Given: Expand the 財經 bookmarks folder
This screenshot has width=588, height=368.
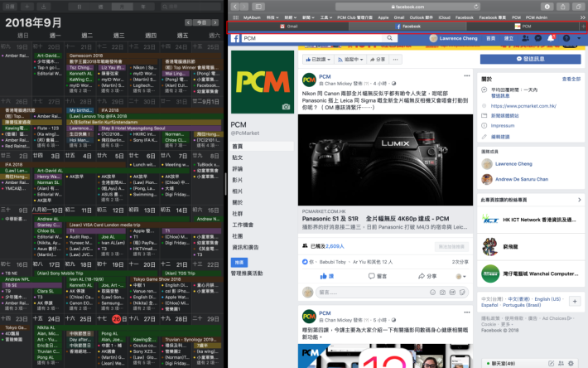Looking at the screenshot, I should tap(290, 17).
